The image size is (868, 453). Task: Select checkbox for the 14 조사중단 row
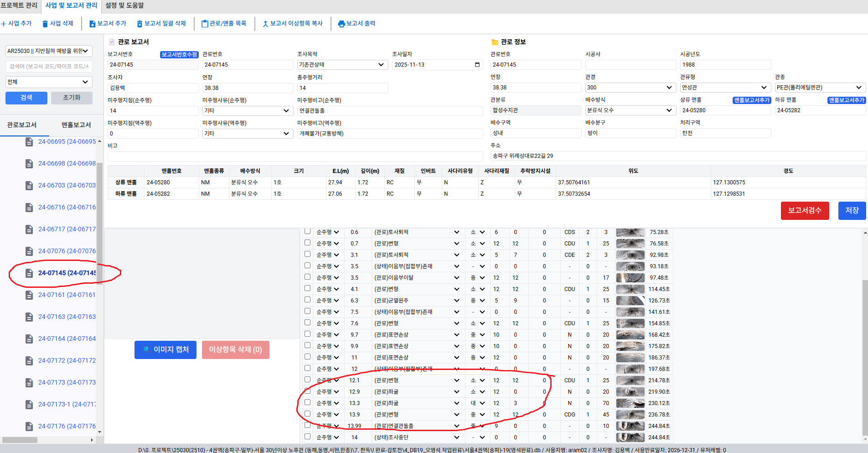[x=308, y=437]
